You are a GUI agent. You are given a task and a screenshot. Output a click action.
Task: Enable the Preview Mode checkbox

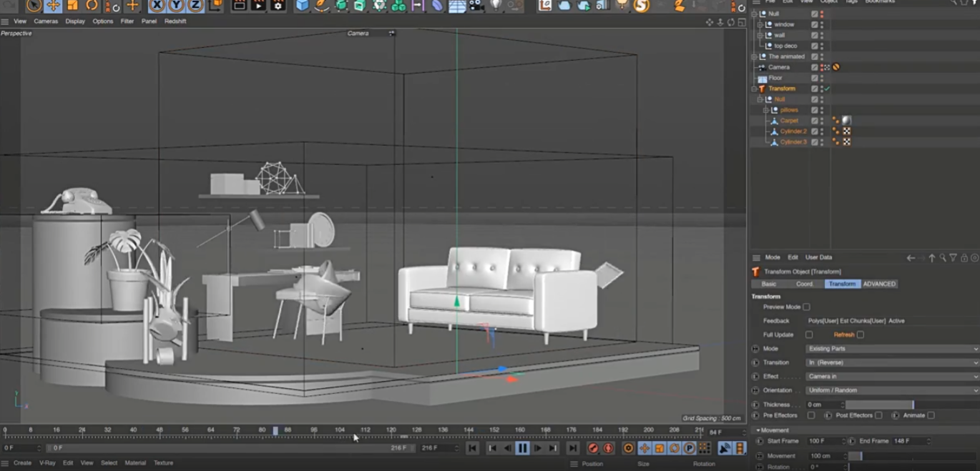click(x=806, y=307)
